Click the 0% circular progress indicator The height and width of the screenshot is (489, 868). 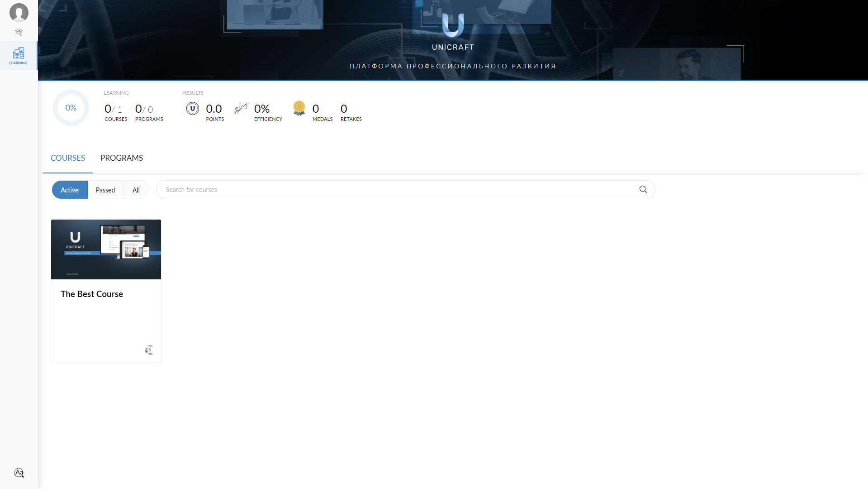(71, 108)
